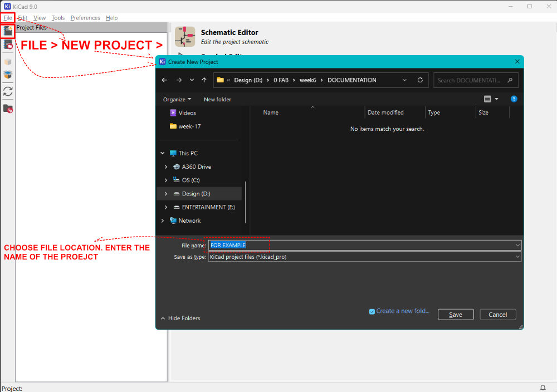557x392 pixels.
Task: Open the Schematic Editor launcher icon
Action: click(x=185, y=37)
